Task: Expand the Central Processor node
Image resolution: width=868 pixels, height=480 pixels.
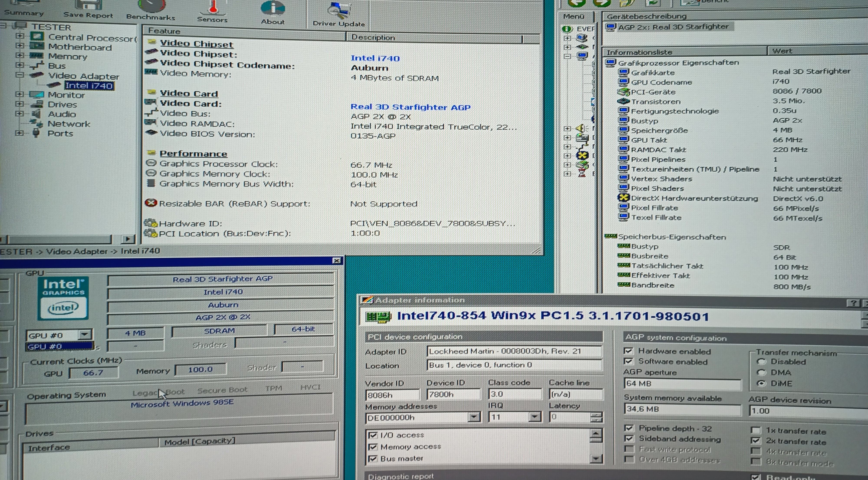Action: click(x=20, y=35)
